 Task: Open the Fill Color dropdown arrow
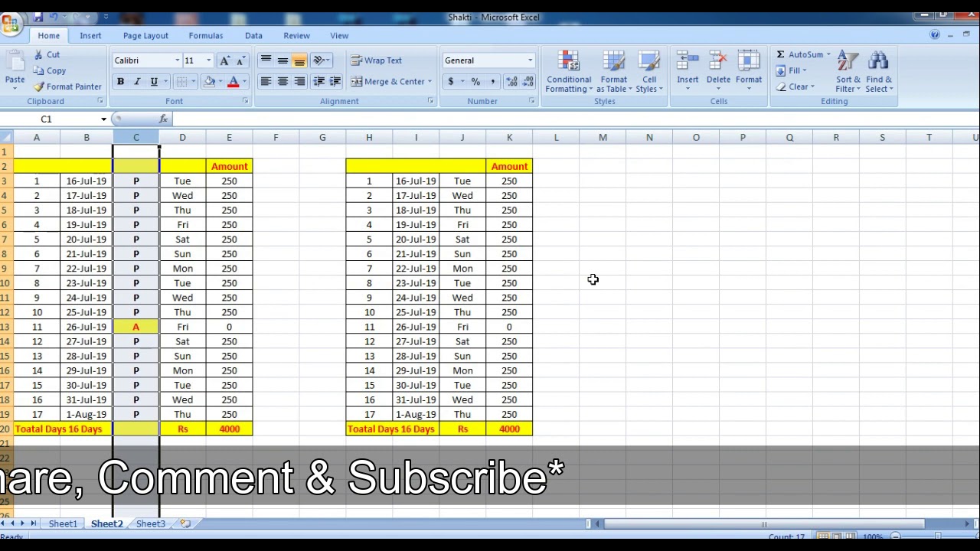click(x=220, y=82)
